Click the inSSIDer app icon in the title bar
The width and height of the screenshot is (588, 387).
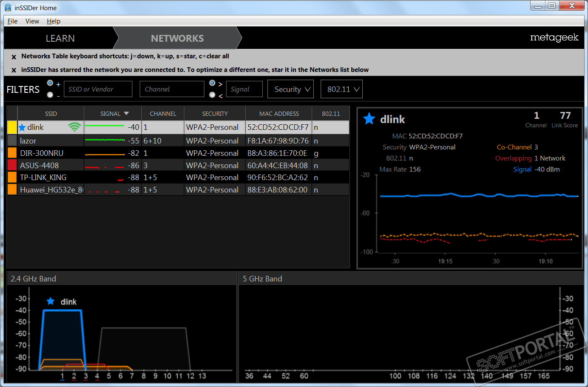tap(8, 8)
